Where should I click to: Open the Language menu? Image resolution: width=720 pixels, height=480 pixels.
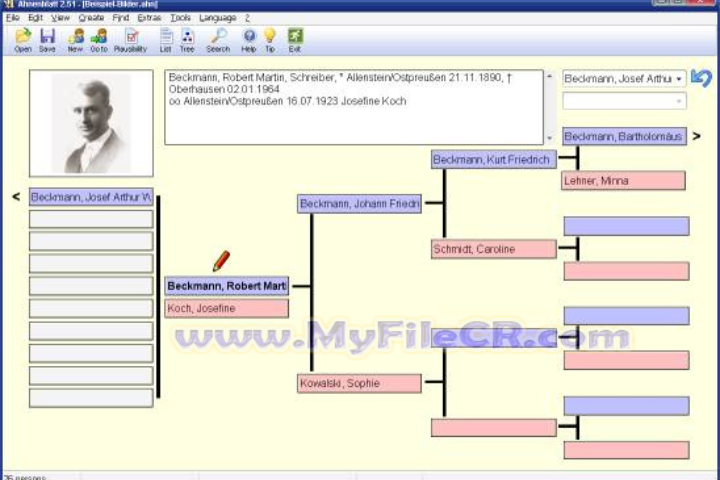[218, 18]
